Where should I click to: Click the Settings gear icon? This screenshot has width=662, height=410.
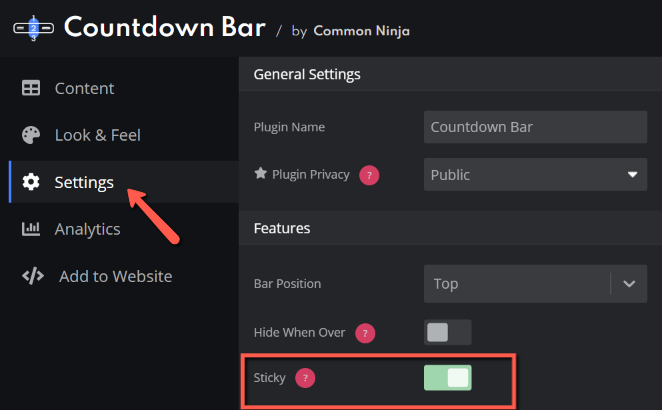pos(31,182)
